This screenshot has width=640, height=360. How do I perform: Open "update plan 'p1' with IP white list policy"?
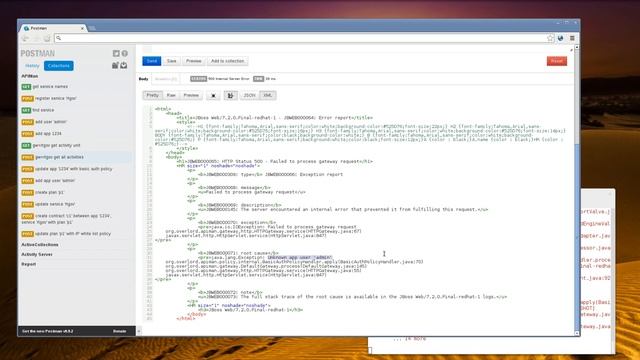[76, 234]
